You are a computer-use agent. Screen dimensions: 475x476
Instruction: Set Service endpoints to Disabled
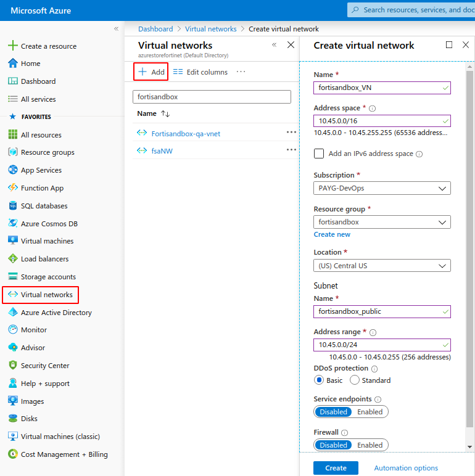(333, 412)
